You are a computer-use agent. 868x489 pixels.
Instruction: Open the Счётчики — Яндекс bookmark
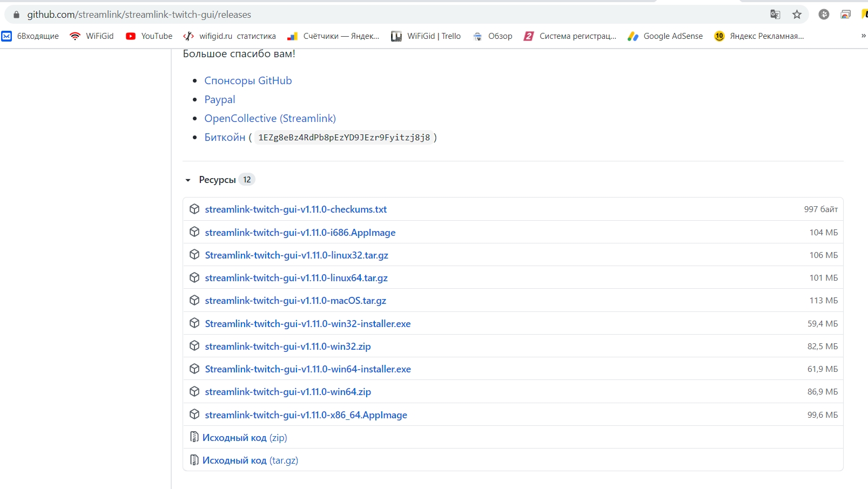click(x=333, y=36)
